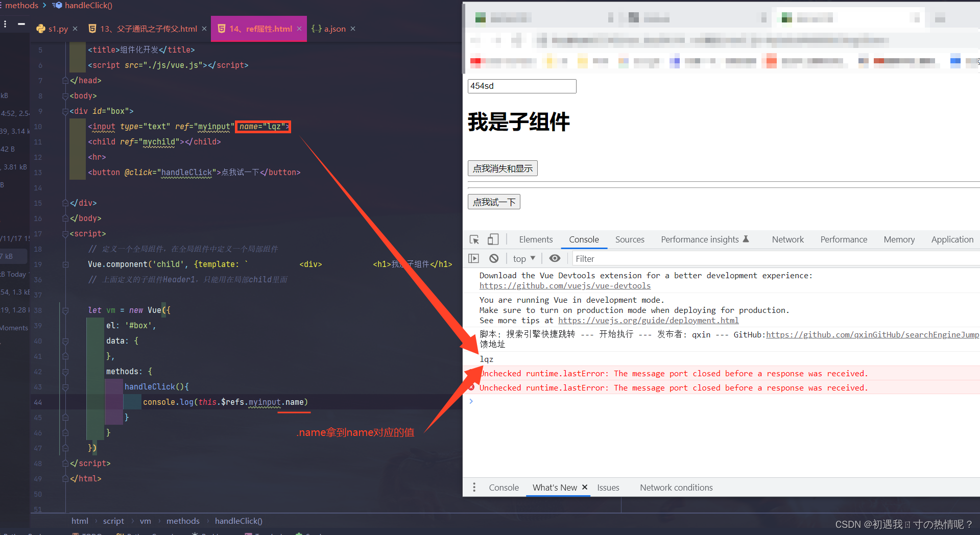Collapse the new Vue fold marker
This screenshot has width=980, height=535.
pyautogui.click(x=65, y=310)
